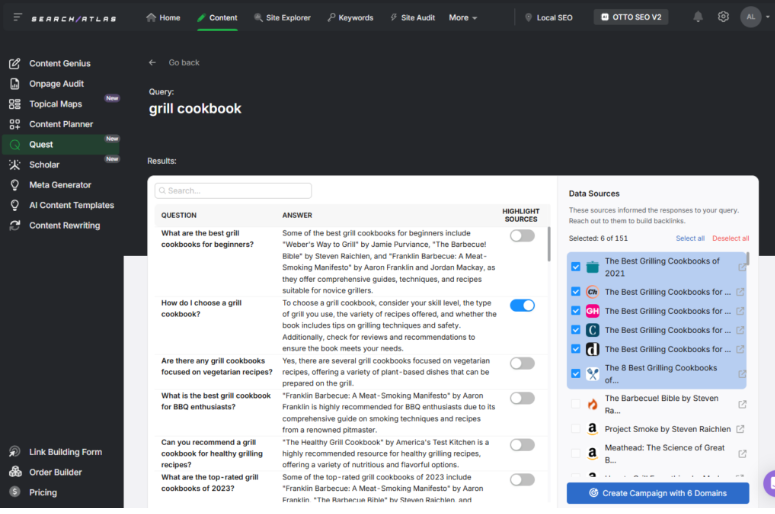Viewport: 775px width, 514px height.
Task: Open the Site Explorer tab
Action: (282, 18)
